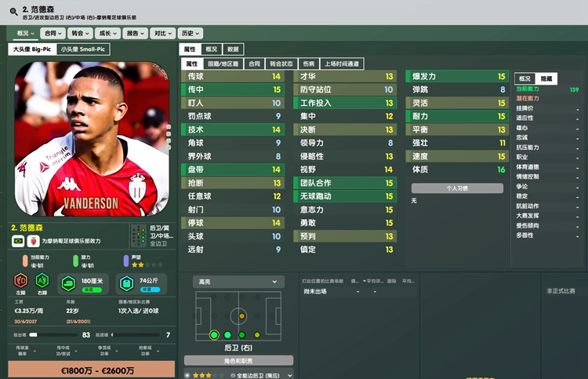
Task: Click the 角色和职责 button
Action: point(238,361)
